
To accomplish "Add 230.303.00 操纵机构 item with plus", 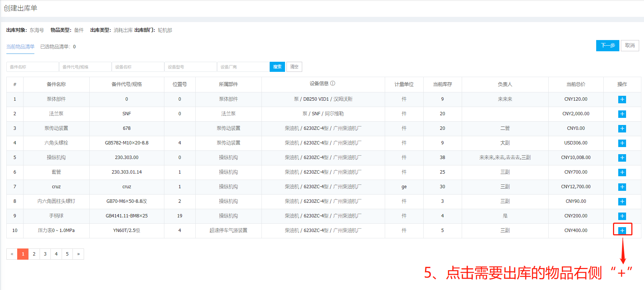I will (x=622, y=158).
